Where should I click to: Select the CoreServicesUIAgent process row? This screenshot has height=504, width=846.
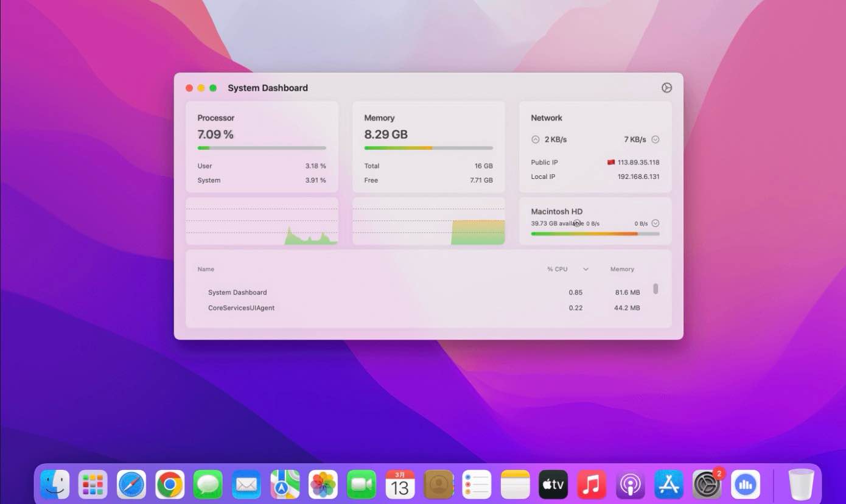coord(241,308)
